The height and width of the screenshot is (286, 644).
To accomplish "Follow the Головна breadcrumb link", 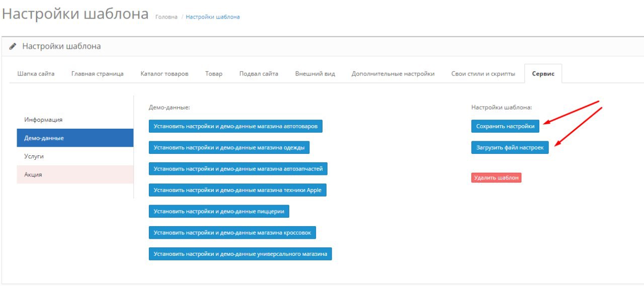I will point(167,17).
